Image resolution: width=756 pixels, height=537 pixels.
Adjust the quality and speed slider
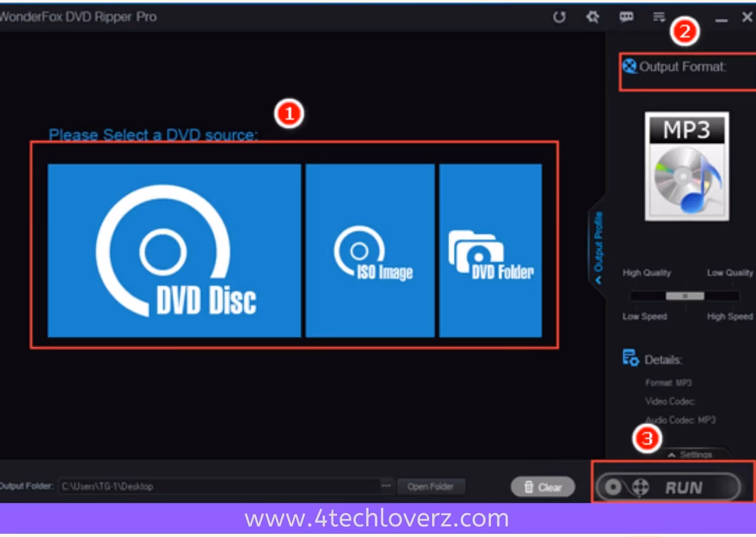[685, 296]
